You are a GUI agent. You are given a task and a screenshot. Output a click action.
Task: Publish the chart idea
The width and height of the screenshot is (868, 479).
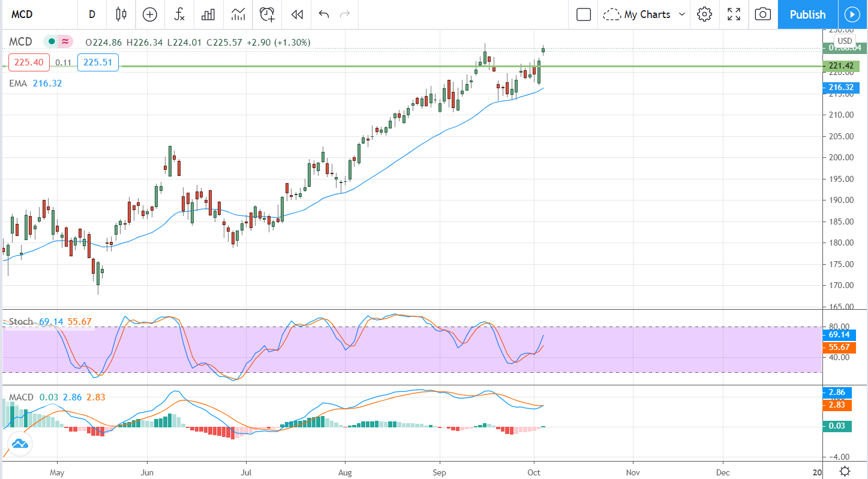(807, 14)
